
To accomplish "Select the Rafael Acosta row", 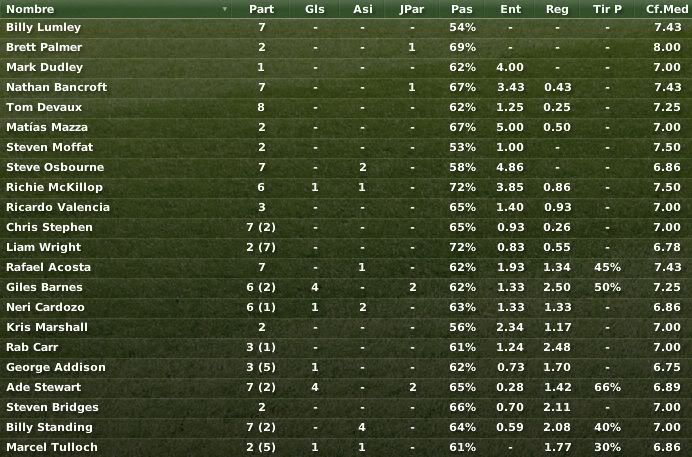I will [346, 267].
